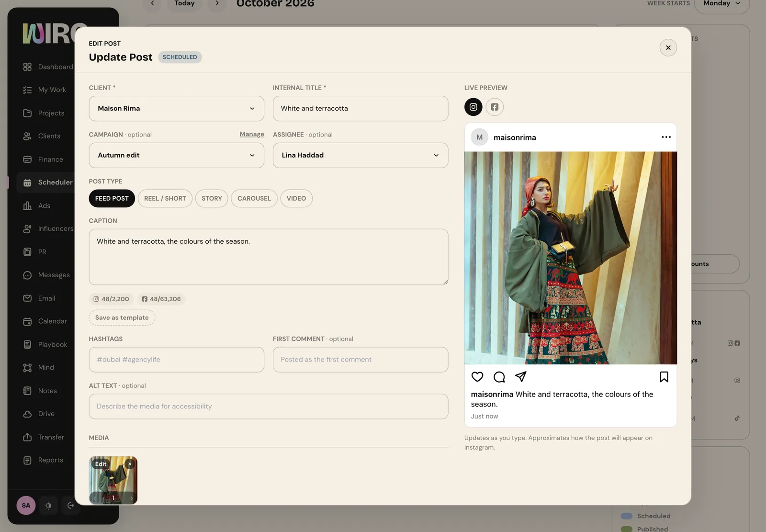This screenshot has width=766, height=532.
Task: Open Scheduler in the sidebar
Action: [48, 182]
